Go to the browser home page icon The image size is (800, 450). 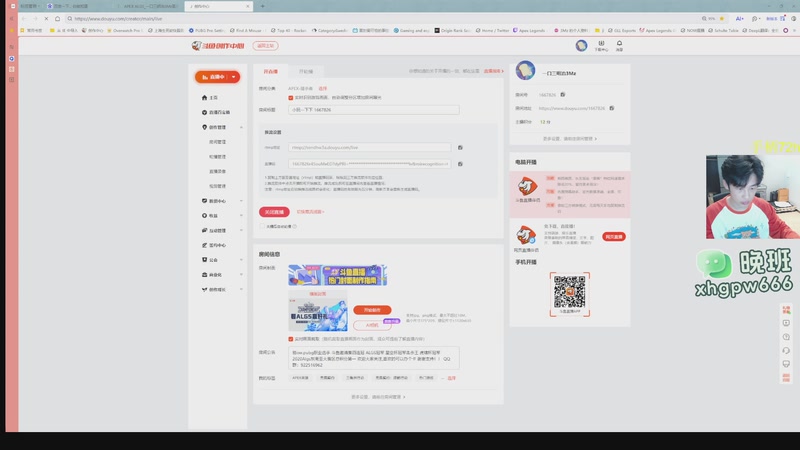point(58,19)
